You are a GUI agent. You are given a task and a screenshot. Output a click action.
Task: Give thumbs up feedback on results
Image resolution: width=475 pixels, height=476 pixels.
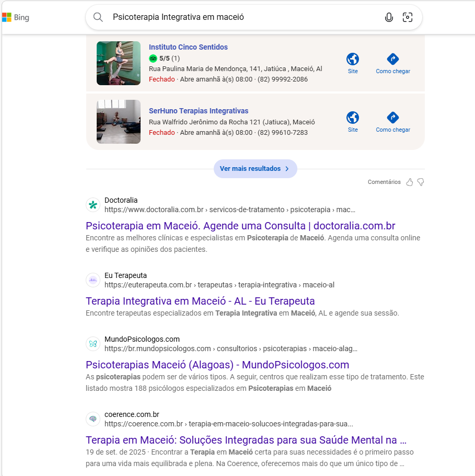[x=410, y=182]
